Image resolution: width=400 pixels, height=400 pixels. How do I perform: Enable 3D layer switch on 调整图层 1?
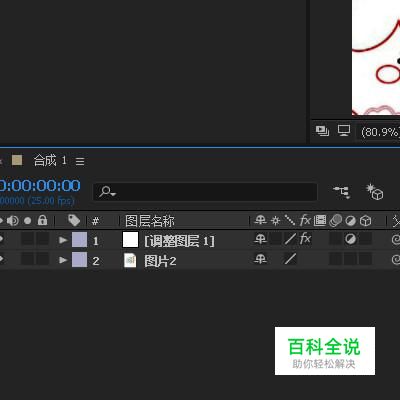(366, 239)
